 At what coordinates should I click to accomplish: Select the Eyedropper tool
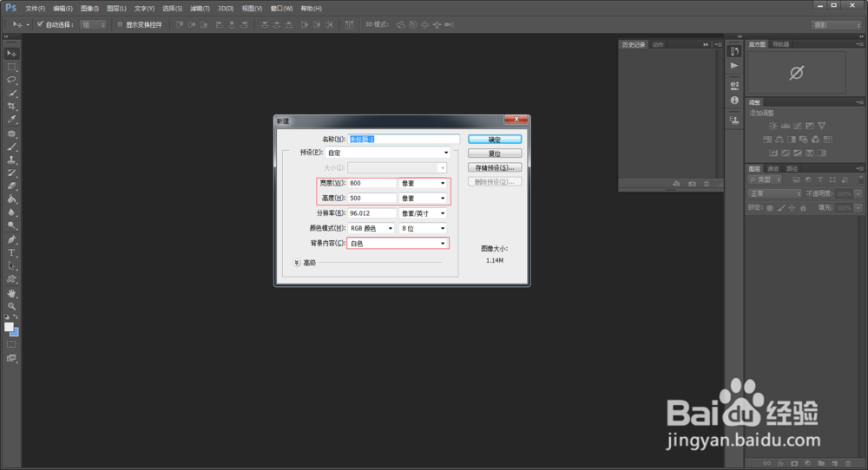11,119
